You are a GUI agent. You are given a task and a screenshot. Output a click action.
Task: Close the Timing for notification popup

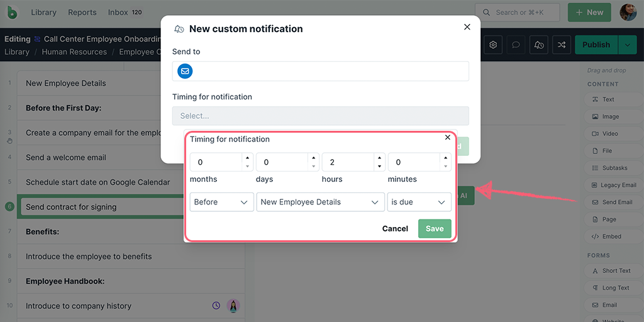point(448,137)
